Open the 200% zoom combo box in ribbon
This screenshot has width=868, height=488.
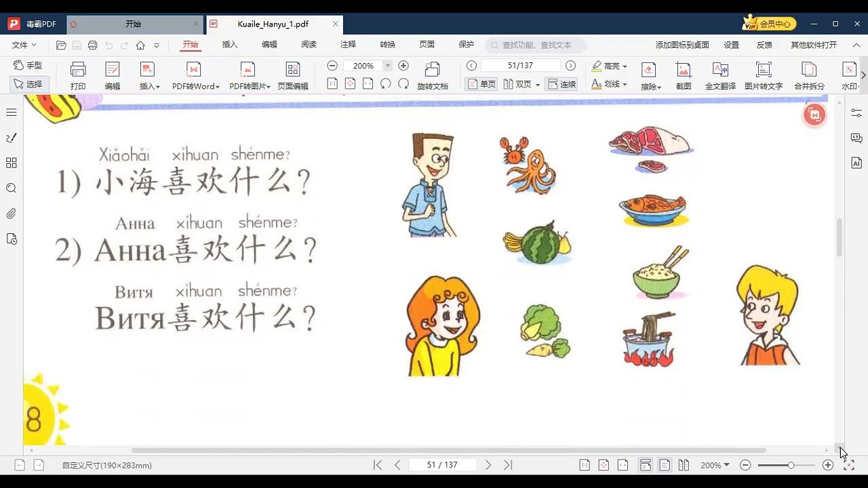tap(368, 66)
